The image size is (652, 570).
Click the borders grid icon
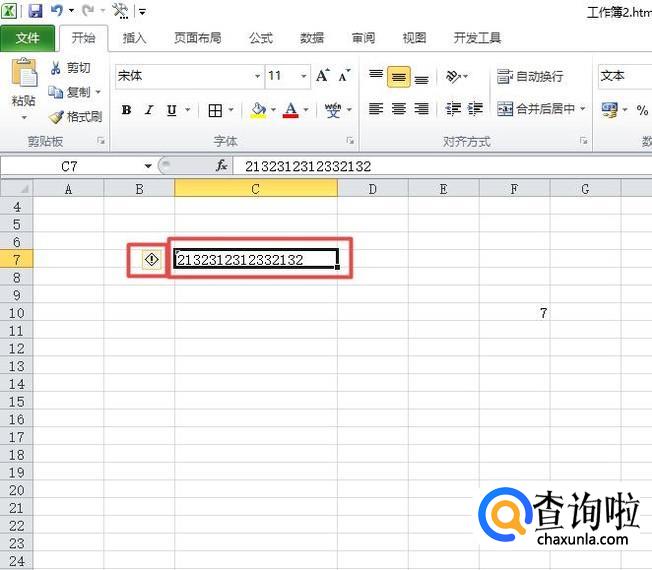coord(215,111)
